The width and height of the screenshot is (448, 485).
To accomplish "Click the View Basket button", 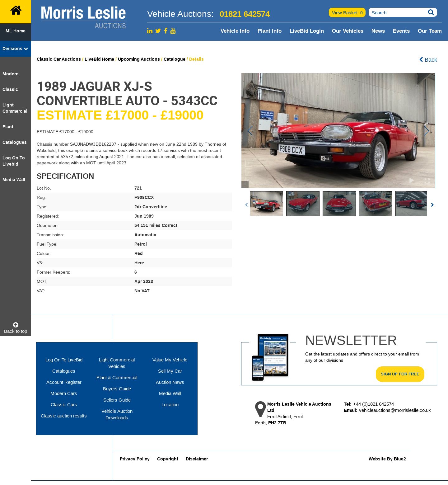I will pos(347,12).
